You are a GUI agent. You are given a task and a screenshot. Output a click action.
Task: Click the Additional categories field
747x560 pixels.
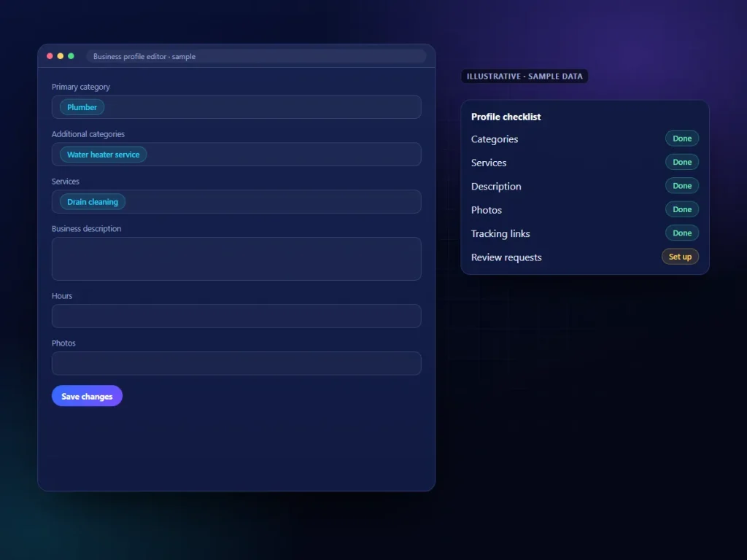236,155
